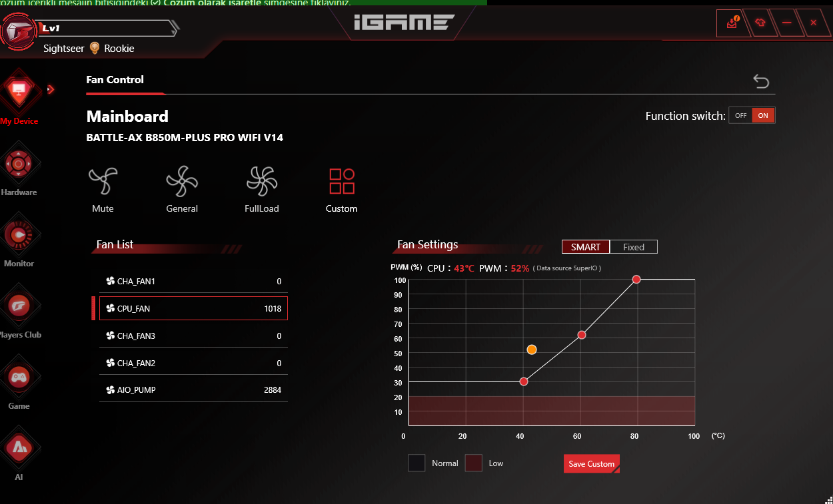Viewport: 833px width, 504px height.
Task: Click the AIO_PUMP speed value 2884
Action: tap(273, 390)
